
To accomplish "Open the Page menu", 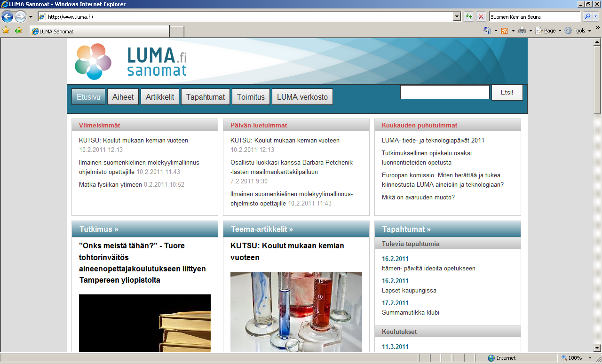I will 548,31.
